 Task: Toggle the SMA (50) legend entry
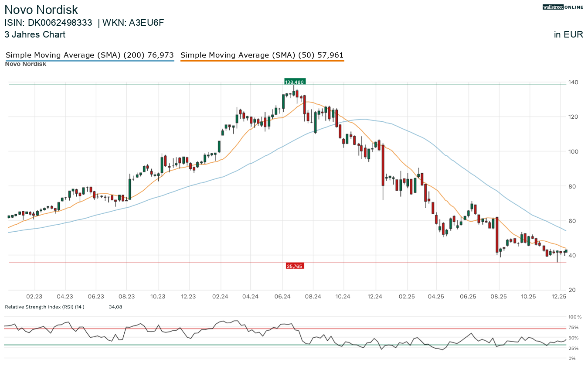coord(262,55)
